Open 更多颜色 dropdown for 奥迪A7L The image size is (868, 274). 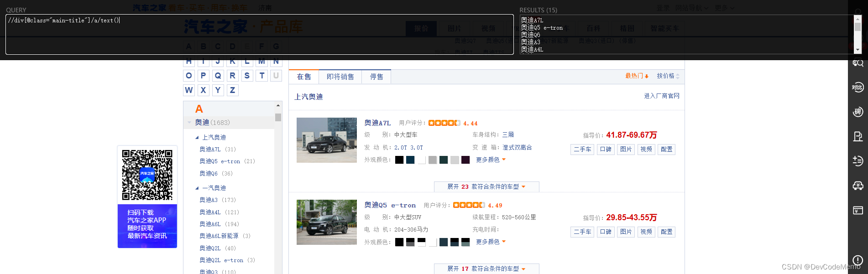(491, 160)
